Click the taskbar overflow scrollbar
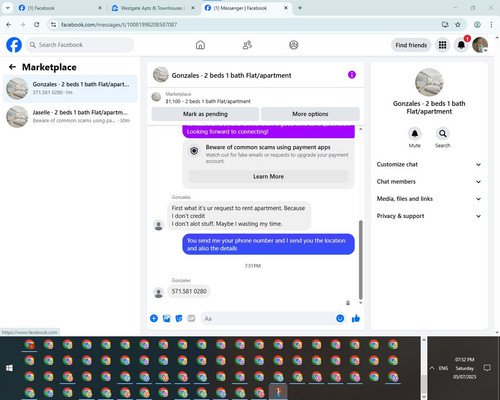500x400 pixels. click(x=424, y=383)
